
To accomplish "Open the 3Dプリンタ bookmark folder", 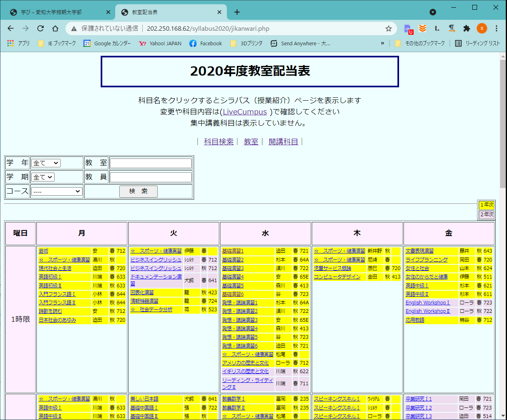I will [x=246, y=43].
